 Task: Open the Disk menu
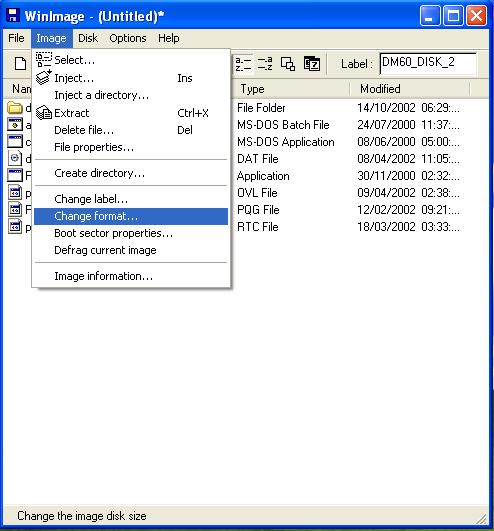pyautogui.click(x=88, y=38)
